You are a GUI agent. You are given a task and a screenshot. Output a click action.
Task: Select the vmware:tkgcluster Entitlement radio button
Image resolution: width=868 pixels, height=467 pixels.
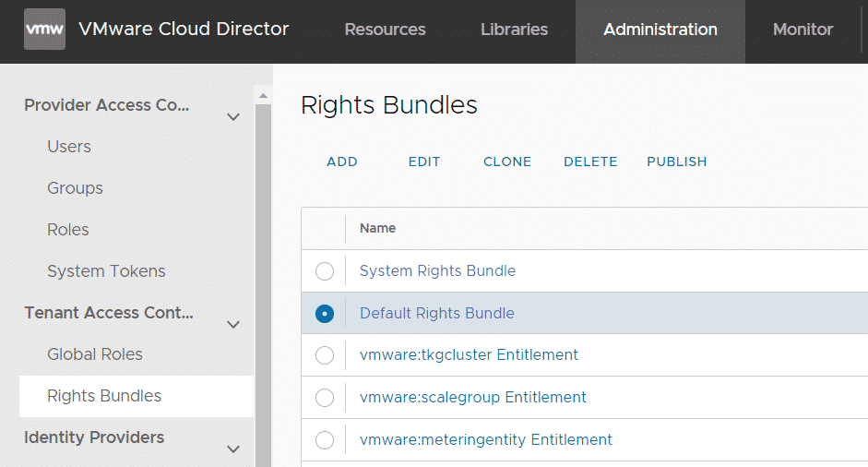pyautogui.click(x=325, y=355)
